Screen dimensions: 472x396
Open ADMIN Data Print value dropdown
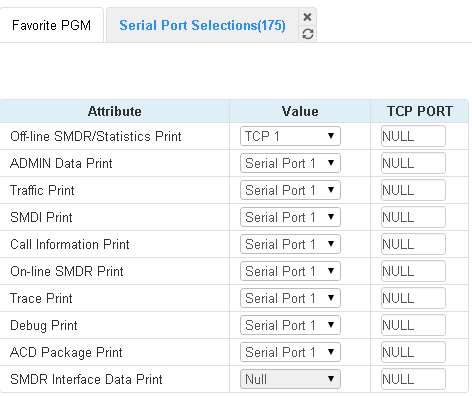coord(290,163)
